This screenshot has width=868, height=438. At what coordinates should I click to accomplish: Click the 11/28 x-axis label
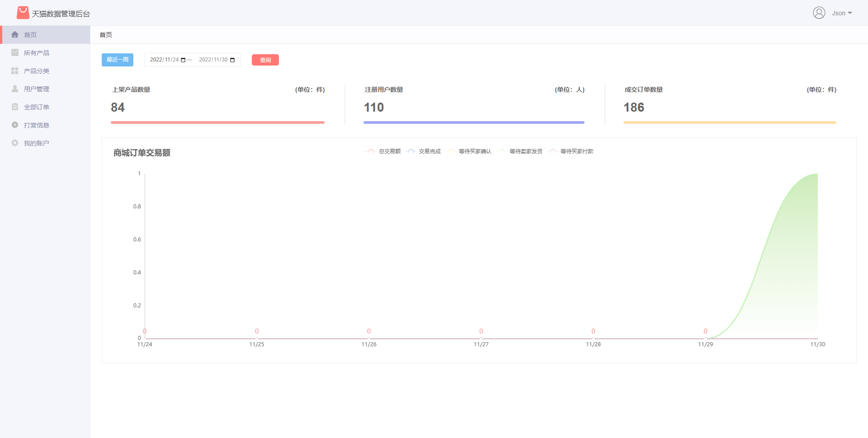(593, 344)
